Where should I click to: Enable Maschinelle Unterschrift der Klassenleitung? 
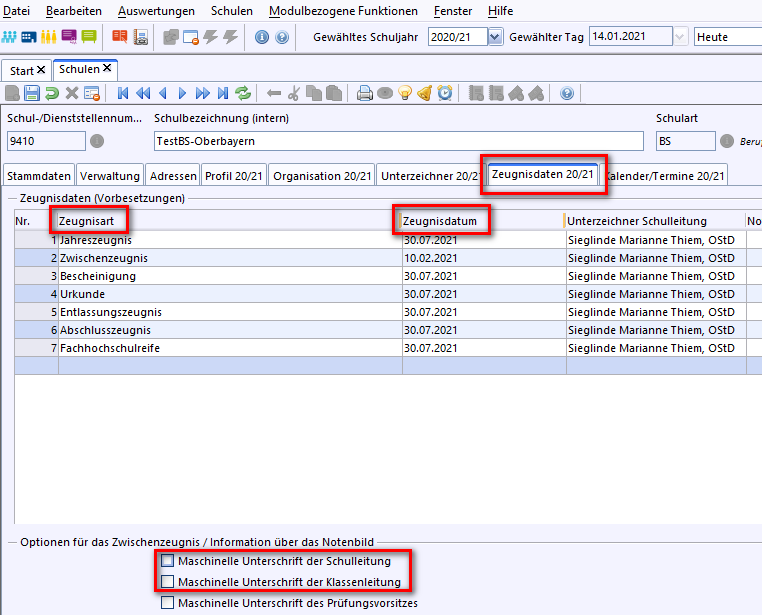point(167,581)
